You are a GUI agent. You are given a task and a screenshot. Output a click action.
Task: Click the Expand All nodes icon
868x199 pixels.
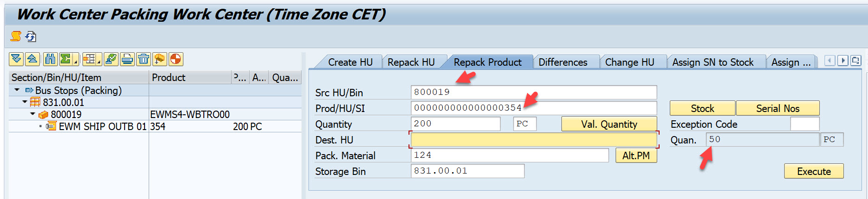(17, 59)
